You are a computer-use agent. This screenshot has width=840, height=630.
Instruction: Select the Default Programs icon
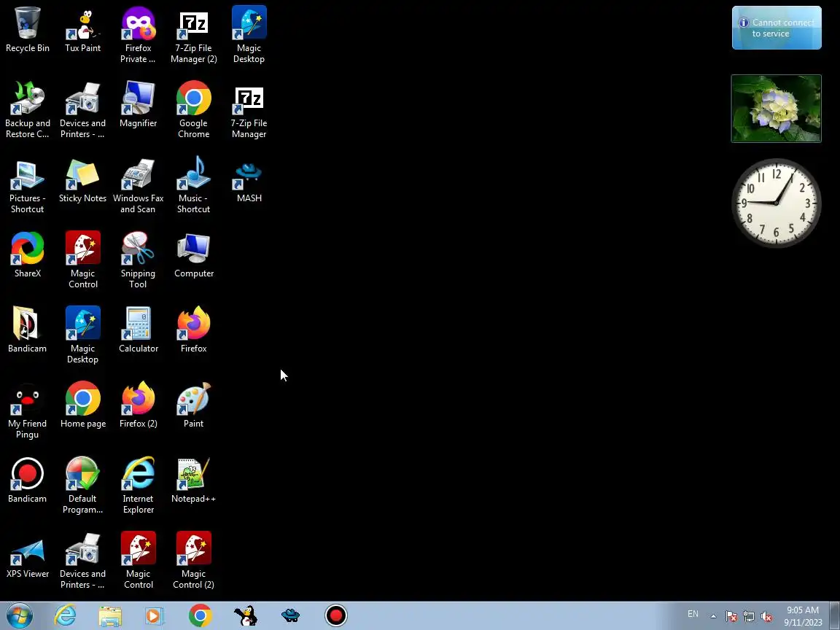(x=82, y=485)
